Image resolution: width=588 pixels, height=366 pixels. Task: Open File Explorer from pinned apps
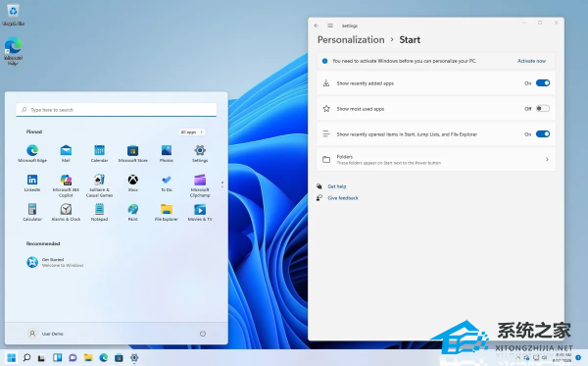pyautogui.click(x=167, y=212)
